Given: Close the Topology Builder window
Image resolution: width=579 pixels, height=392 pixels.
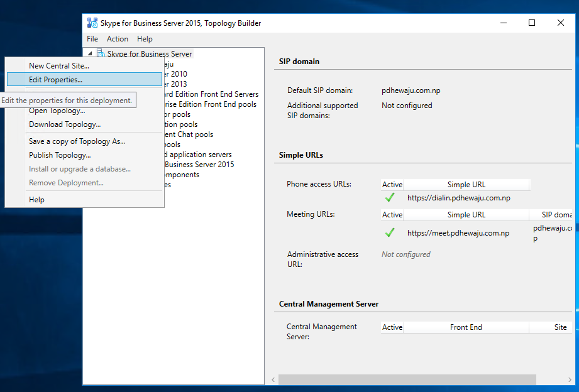Looking at the screenshot, I should point(561,23).
